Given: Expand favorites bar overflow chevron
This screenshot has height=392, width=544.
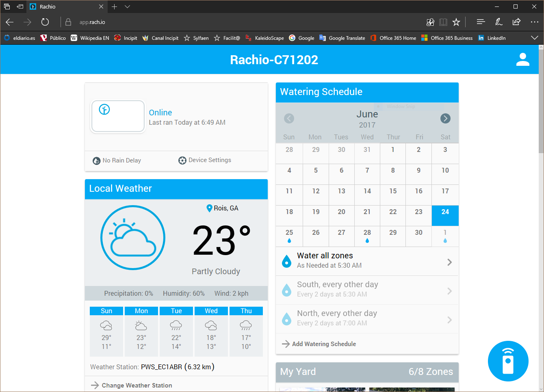Looking at the screenshot, I should [x=534, y=38].
